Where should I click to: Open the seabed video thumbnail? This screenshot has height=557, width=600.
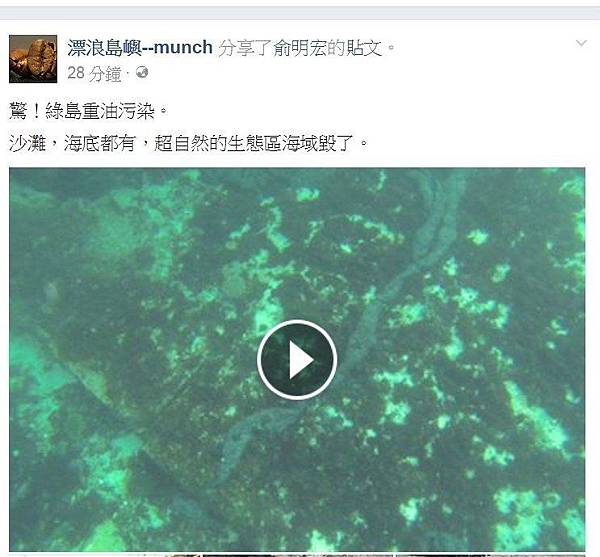pos(297,359)
